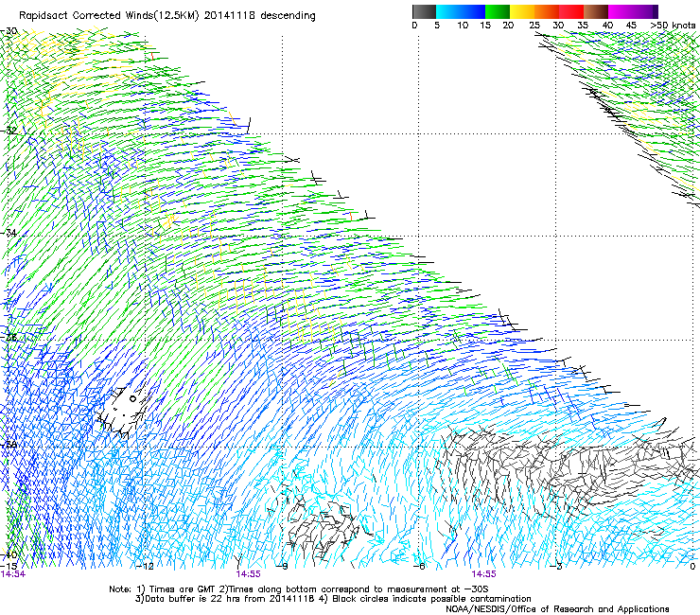Select the -34 latitude axis label
The width and height of the screenshot is (700, 615).
point(9,233)
